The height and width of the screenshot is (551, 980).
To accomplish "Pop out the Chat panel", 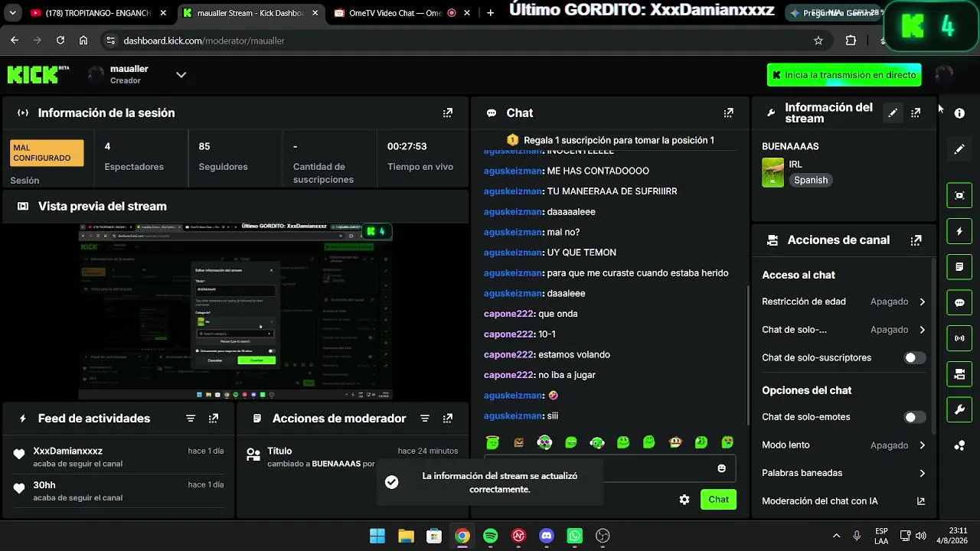I will tap(729, 113).
